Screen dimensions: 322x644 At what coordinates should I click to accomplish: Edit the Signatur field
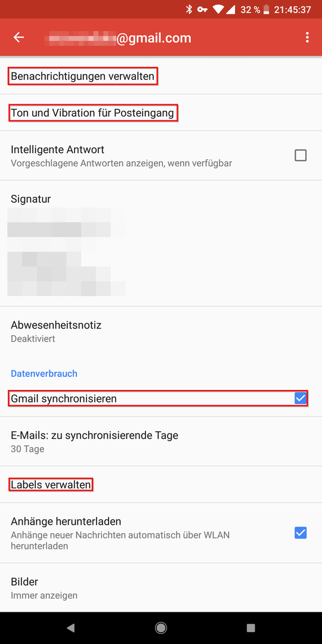point(161,243)
